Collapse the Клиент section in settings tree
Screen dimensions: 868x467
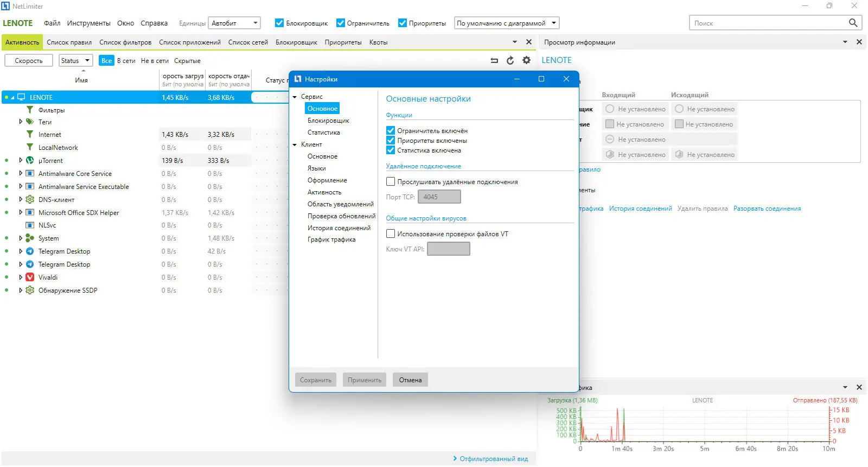295,144
